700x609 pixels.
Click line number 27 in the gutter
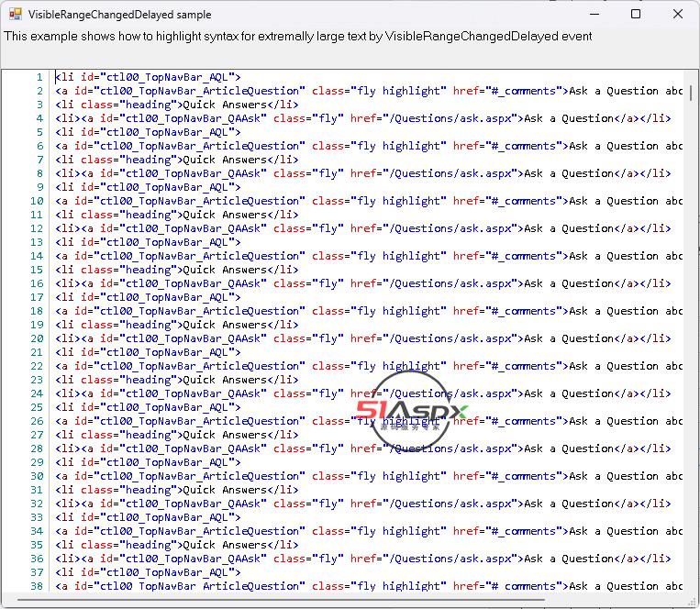(x=37, y=435)
